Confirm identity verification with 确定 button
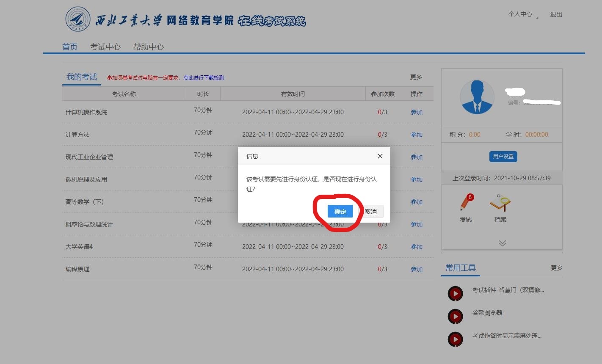Screen dimensions: 602x364 (x=340, y=211)
